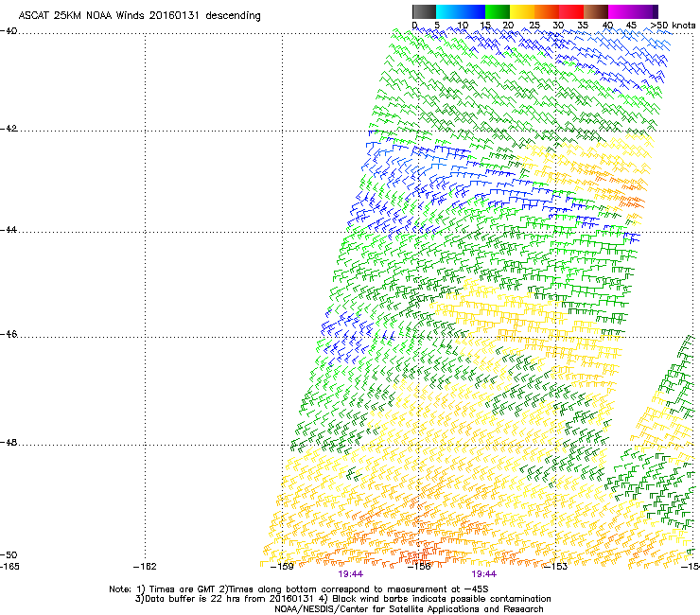Click the '-46' latitude axis label
Image resolution: width=700 pixels, height=615 pixels.
9,334
